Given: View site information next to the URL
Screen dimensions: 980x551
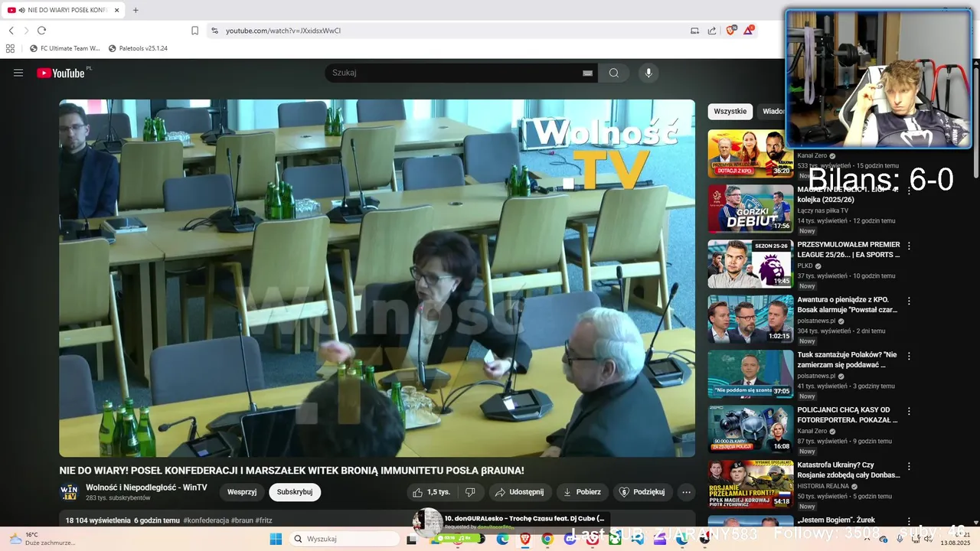Looking at the screenshot, I should pos(215,31).
